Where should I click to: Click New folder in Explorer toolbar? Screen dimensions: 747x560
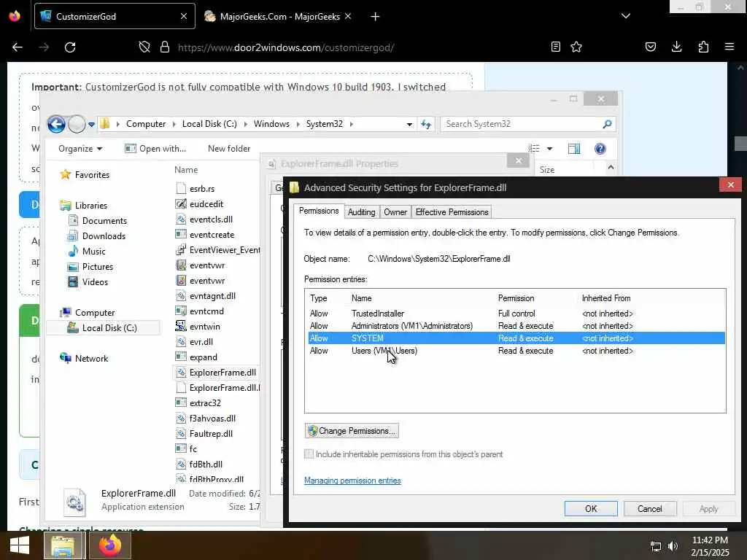pyautogui.click(x=228, y=149)
